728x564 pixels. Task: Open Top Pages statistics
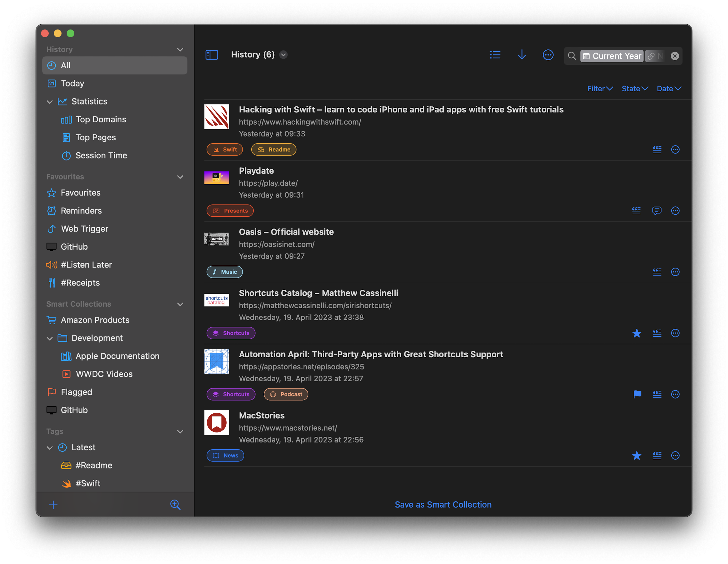(115, 137)
